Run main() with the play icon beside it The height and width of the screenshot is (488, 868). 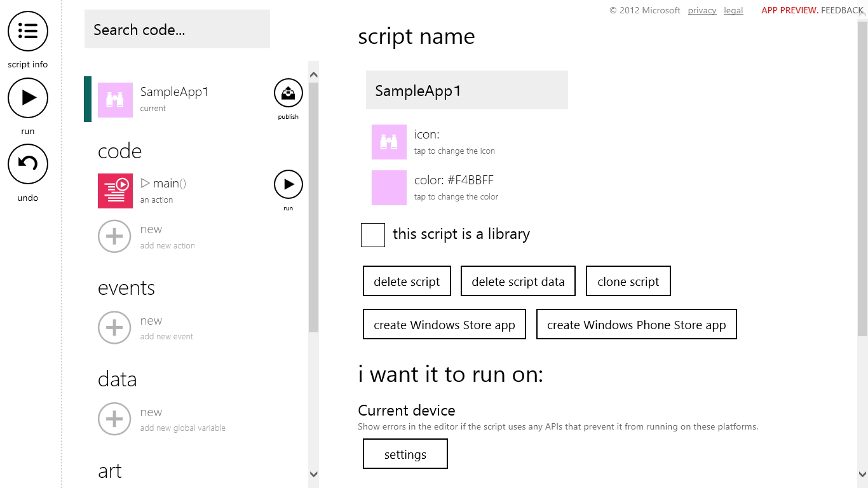[288, 183]
